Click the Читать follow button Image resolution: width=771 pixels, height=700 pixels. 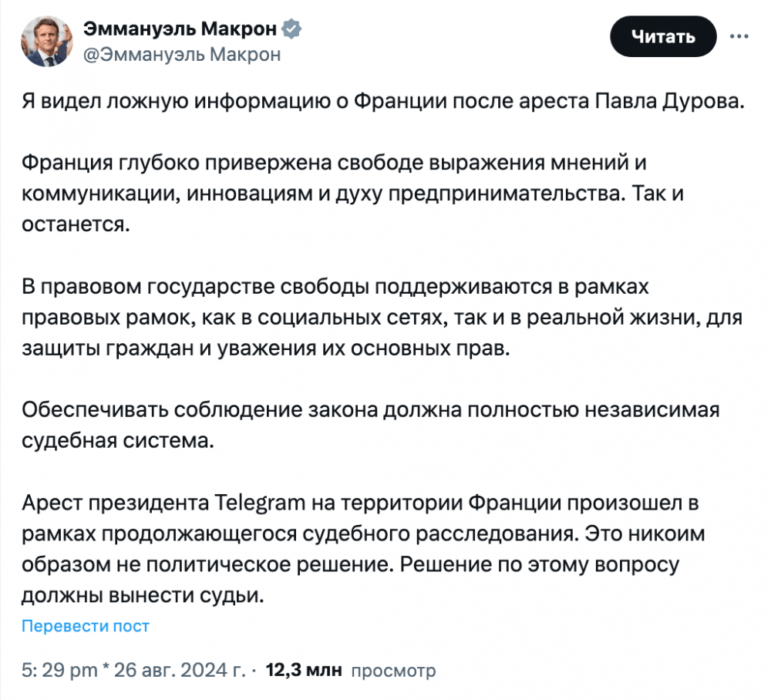point(663,36)
